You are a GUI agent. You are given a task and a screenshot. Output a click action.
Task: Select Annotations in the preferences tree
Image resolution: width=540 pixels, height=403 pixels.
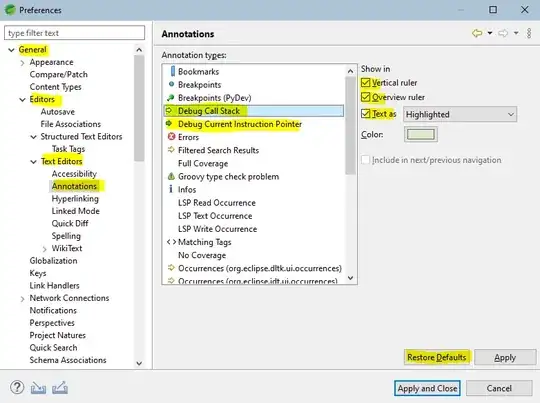[x=74, y=186]
